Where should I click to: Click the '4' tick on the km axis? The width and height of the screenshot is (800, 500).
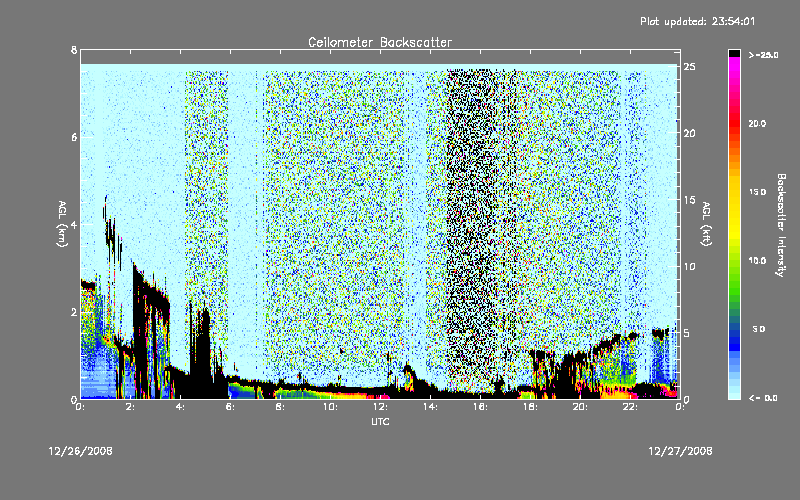74,224
